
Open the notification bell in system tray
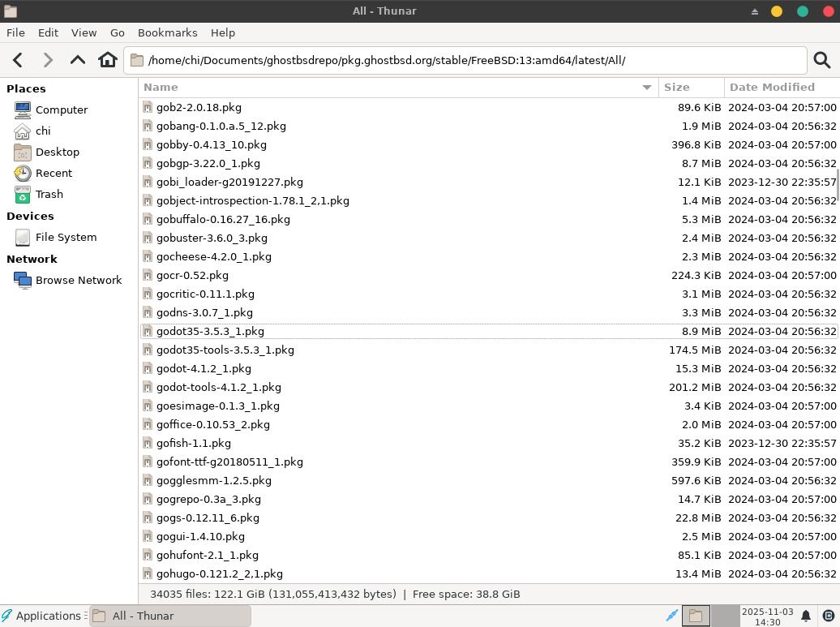point(805,616)
